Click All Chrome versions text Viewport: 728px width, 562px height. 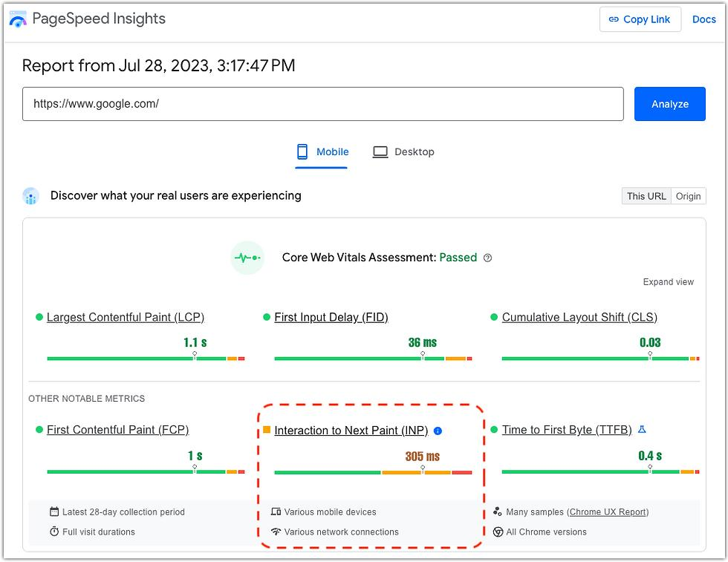(546, 532)
